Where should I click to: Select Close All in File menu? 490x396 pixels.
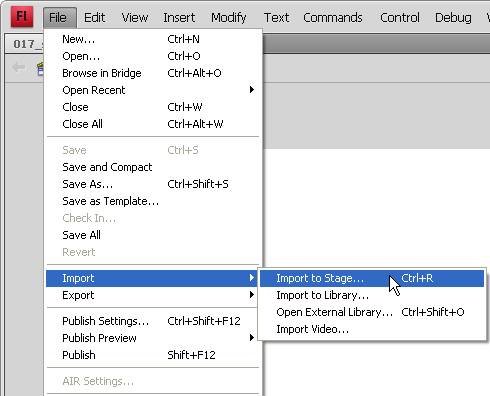click(x=153, y=124)
